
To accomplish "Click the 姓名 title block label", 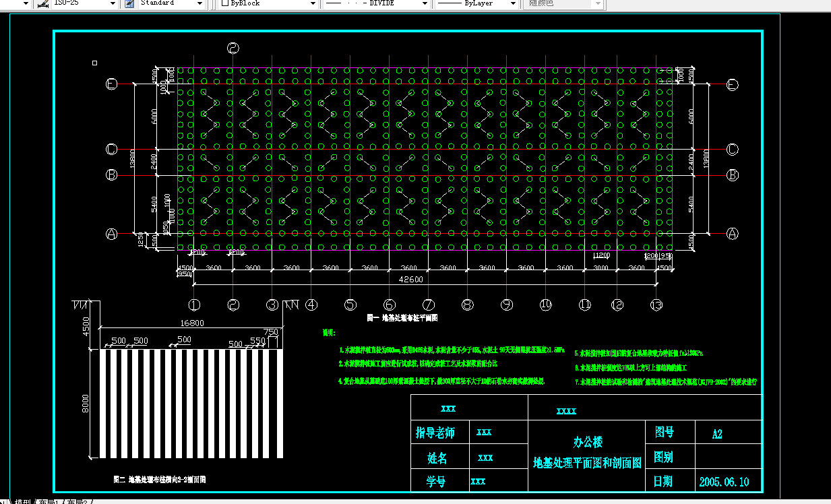I will pyautogui.click(x=437, y=458).
